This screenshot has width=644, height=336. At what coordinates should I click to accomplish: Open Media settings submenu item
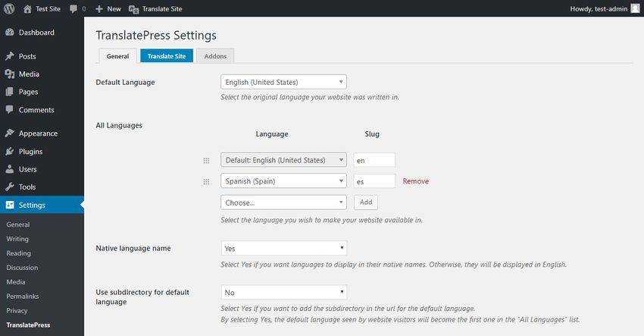tap(16, 282)
